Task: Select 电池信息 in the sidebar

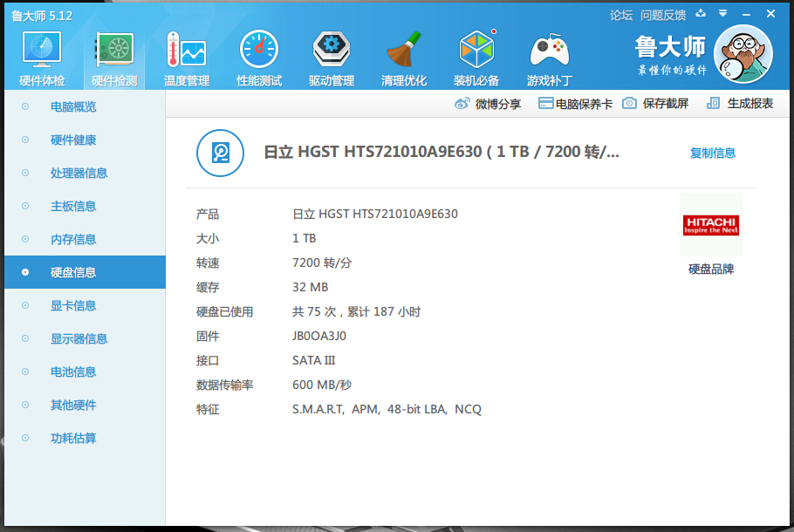Action: (x=85, y=372)
